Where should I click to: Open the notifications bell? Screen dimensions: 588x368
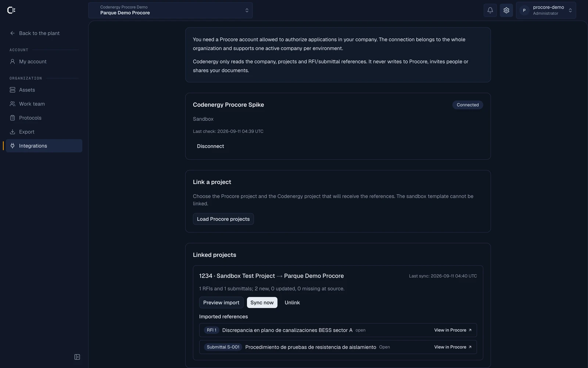point(490,10)
